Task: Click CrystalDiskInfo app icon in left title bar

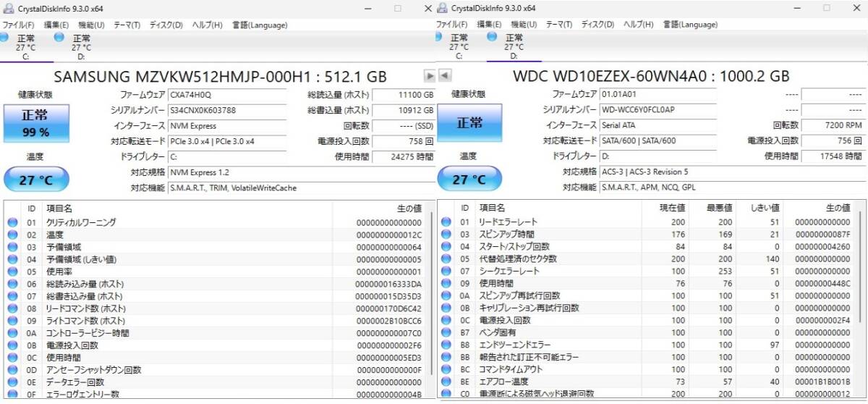Action: point(7,8)
